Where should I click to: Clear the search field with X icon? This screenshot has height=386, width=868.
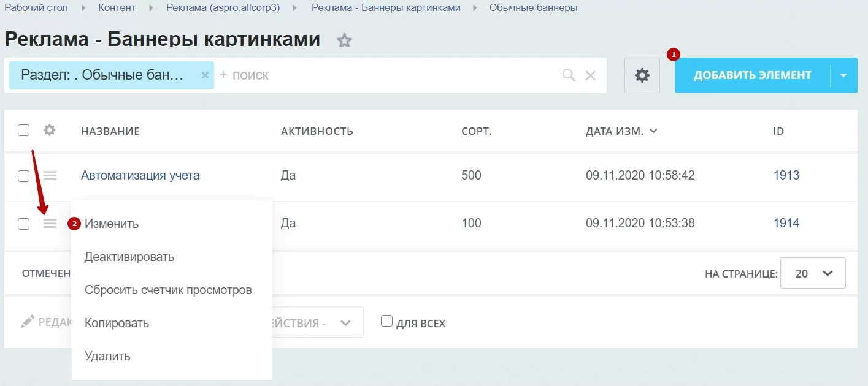[x=590, y=75]
